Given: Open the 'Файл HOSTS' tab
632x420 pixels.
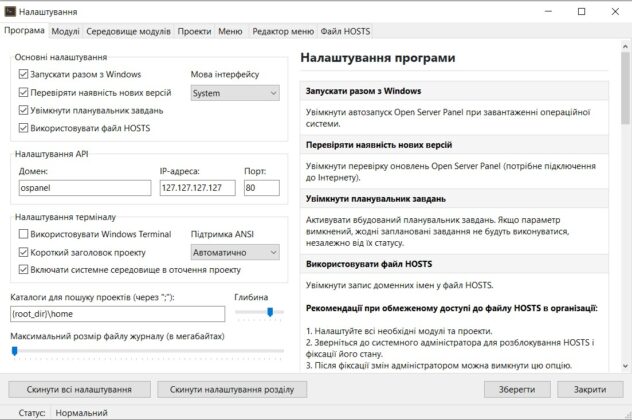Looking at the screenshot, I should click(346, 32).
